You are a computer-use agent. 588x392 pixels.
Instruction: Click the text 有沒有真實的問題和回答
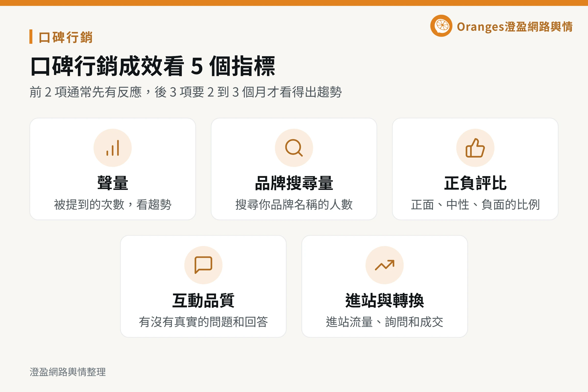point(203,322)
